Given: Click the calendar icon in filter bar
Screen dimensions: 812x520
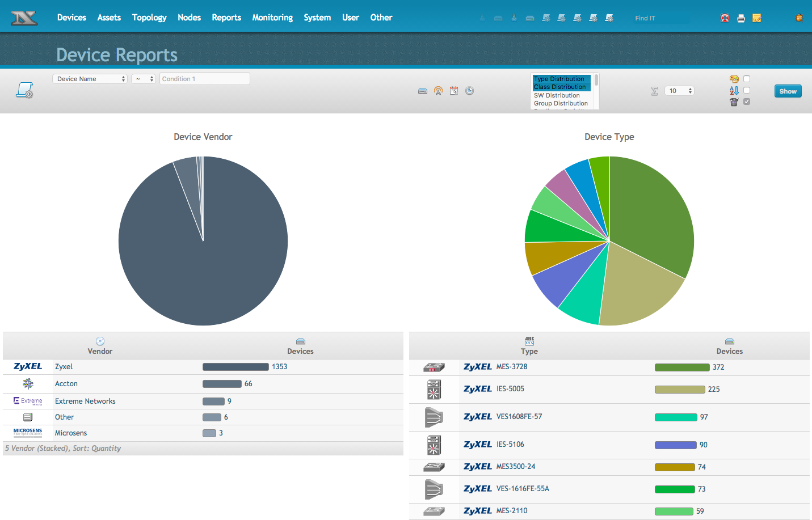Looking at the screenshot, I should click(454, 91).
